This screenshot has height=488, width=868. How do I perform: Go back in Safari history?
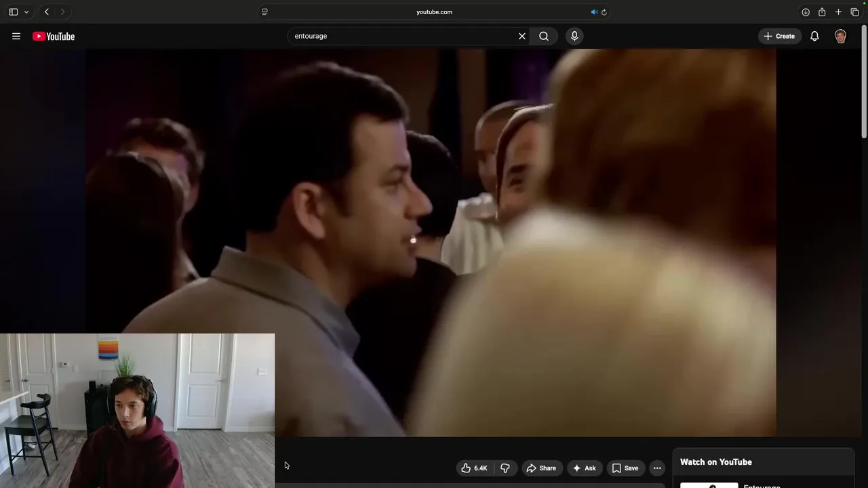click(47, 12)
